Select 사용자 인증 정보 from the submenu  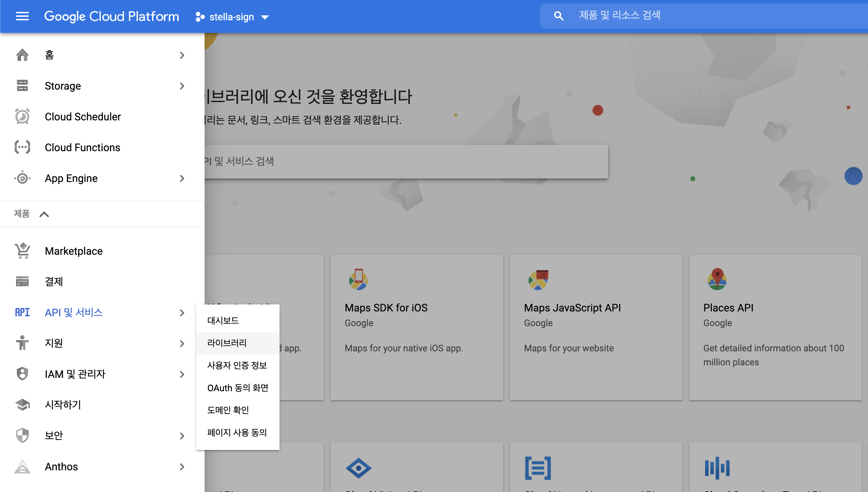238,365
